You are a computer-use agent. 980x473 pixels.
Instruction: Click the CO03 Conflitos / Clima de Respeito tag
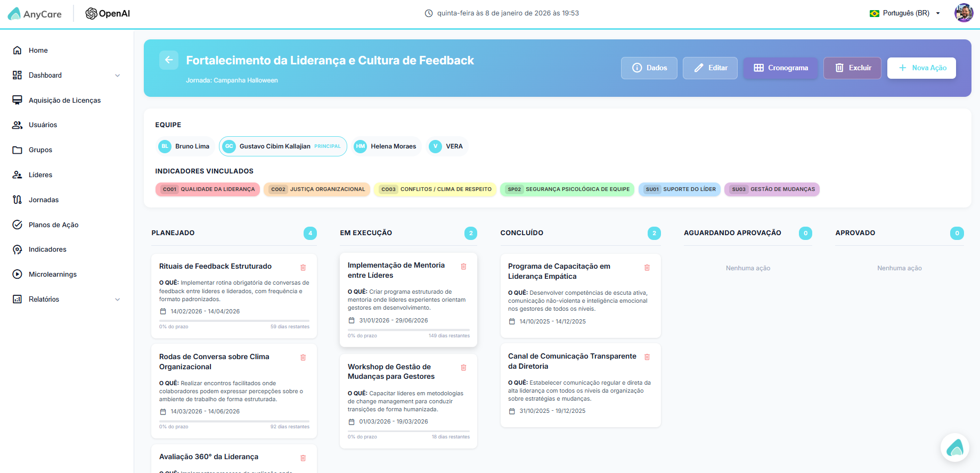point(435,189)
